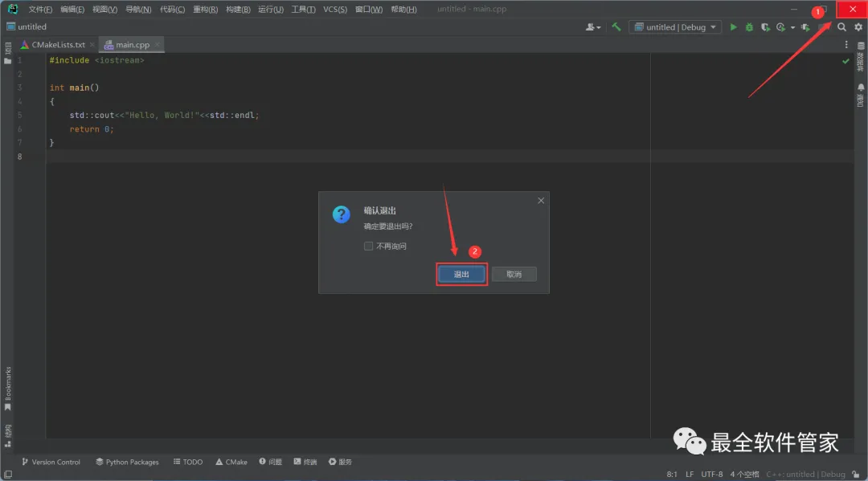This screenshot has height=481, width=868.
Task: Open the VCS(S) menu
Action: click(335, 10)
